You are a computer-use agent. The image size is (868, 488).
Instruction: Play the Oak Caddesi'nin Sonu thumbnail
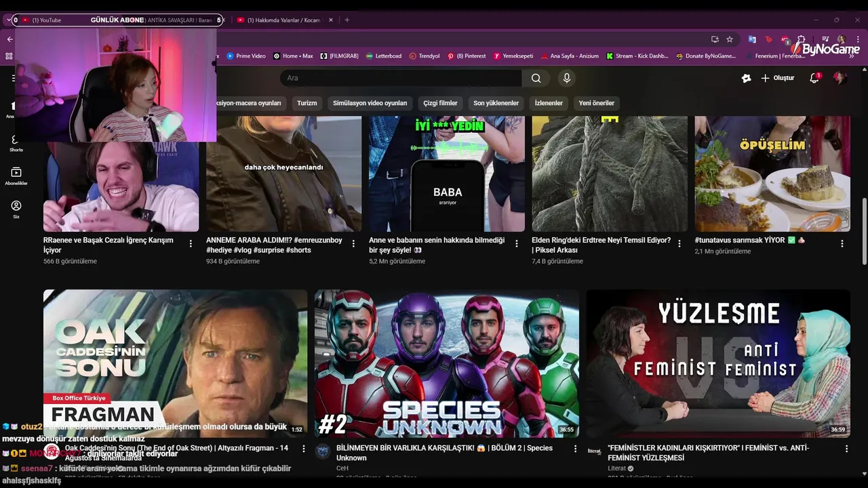coord(175,363)
